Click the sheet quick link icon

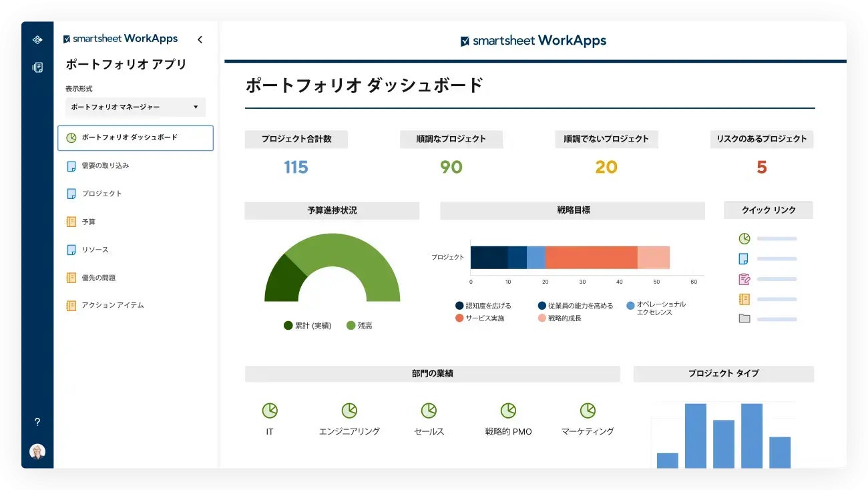744,258
